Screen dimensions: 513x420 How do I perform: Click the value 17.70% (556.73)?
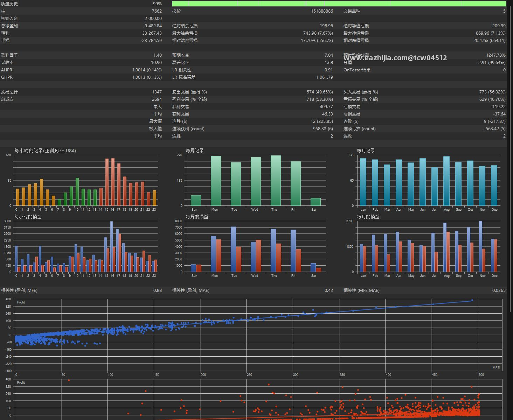coord(317,41)
